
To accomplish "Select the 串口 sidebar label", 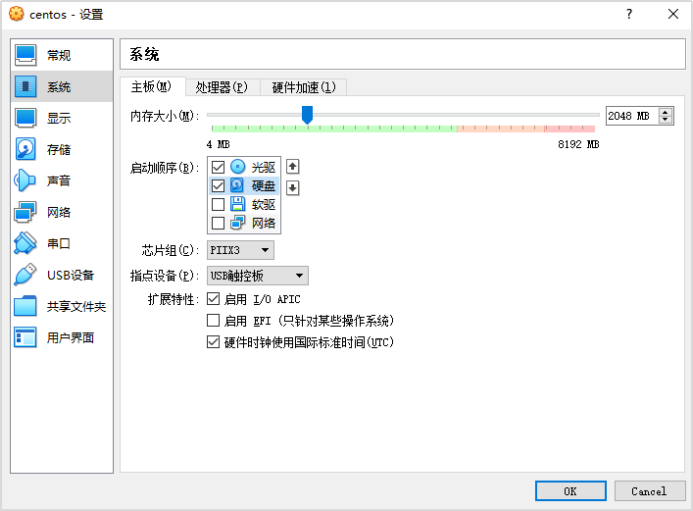I will click(59, 244).
